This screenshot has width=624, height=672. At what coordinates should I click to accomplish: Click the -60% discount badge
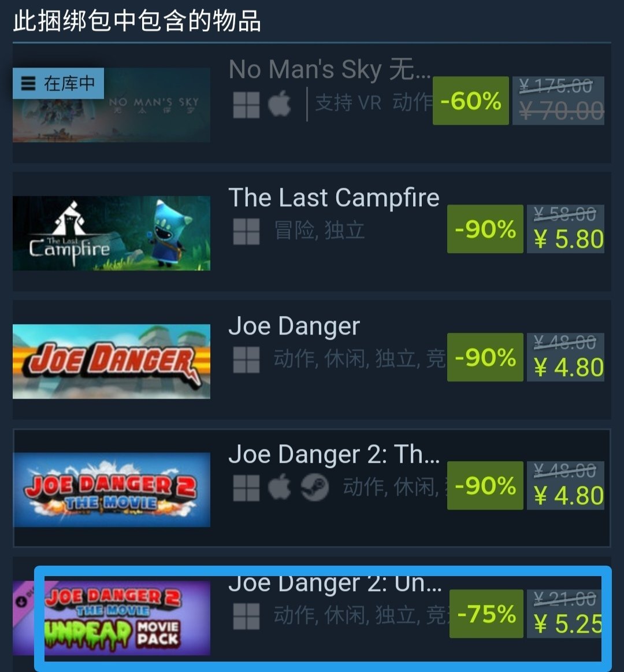click(470, 101)
